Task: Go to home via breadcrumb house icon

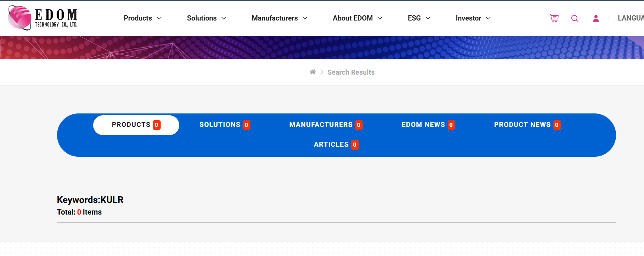Action: (313, 72)
